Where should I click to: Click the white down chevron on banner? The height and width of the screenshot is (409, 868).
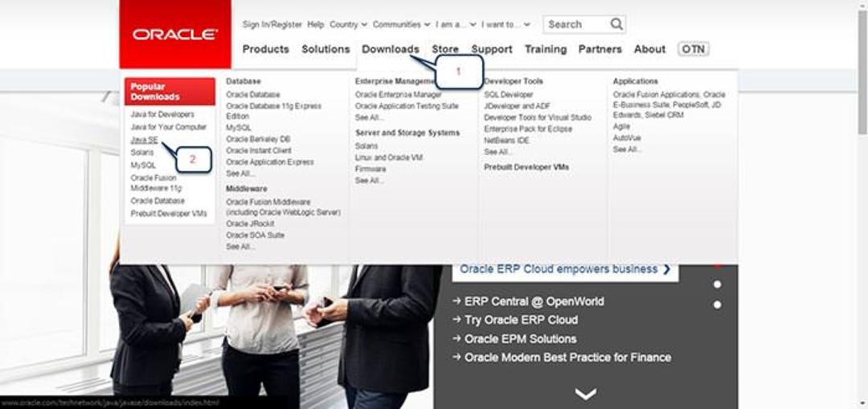(586, 394)
